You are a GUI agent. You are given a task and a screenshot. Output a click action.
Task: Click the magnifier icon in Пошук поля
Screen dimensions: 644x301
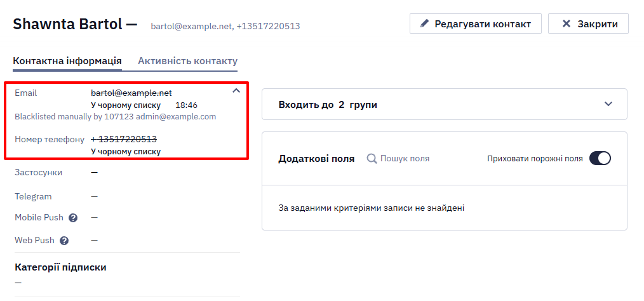tap(372, 159)
